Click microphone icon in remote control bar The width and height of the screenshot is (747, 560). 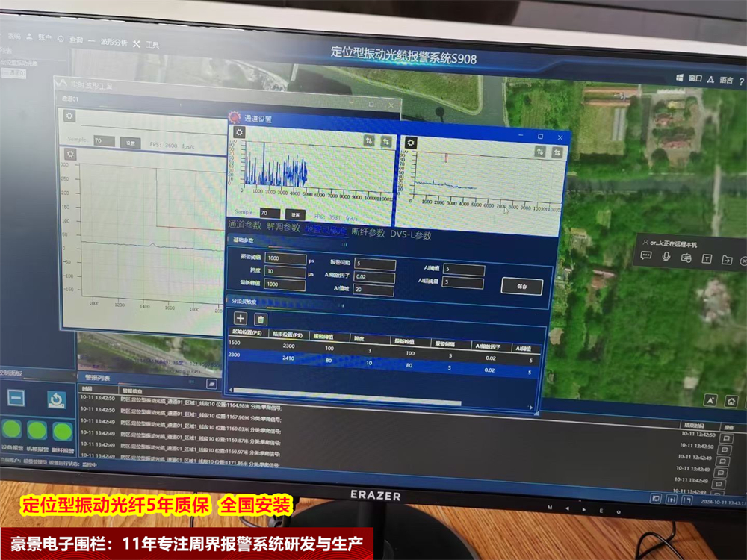[666, 257]
